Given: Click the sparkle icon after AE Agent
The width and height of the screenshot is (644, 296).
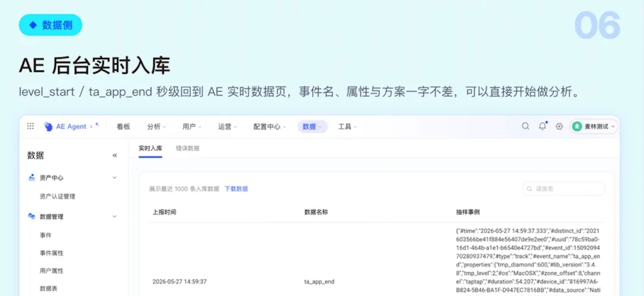Looking at the screenshot, I should tap(97, 125).
